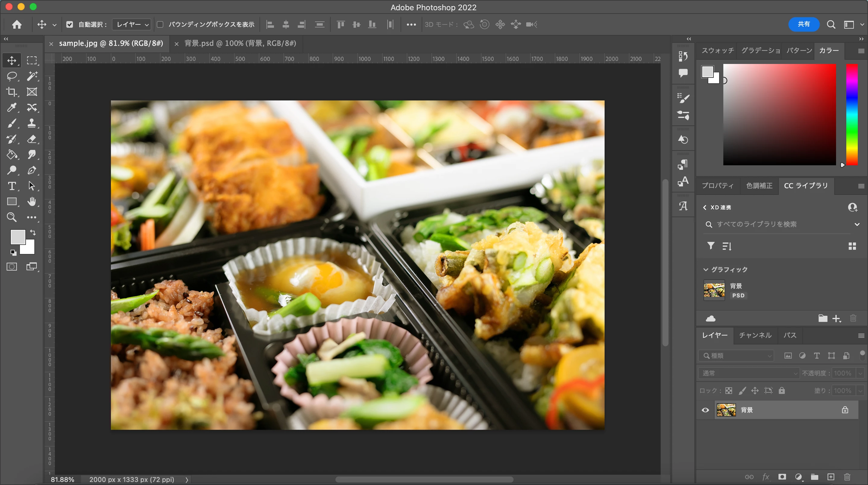The width and height of the screenshot is (868, 485).
Task: Open the チャンネル panel tab
Action: pos(755,335)
